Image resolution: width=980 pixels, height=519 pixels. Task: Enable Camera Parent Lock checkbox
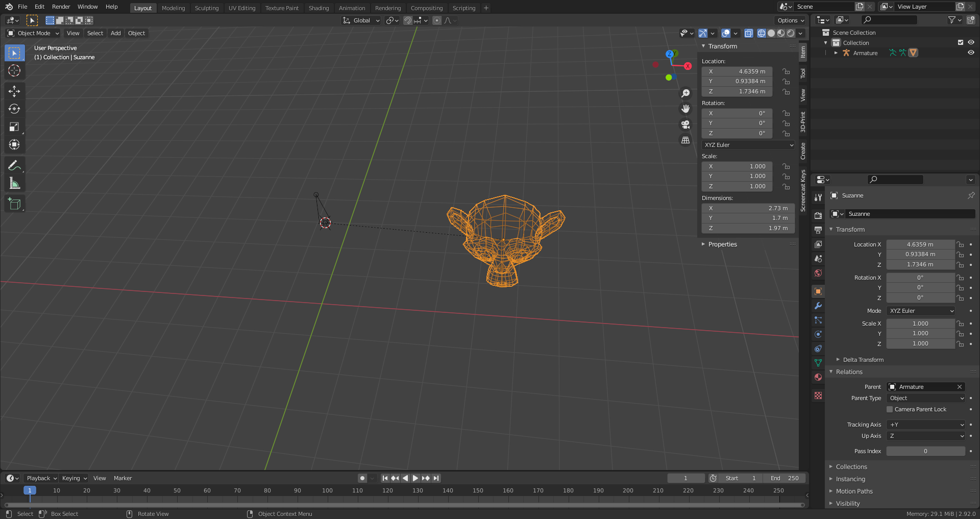tap(890, 409)
